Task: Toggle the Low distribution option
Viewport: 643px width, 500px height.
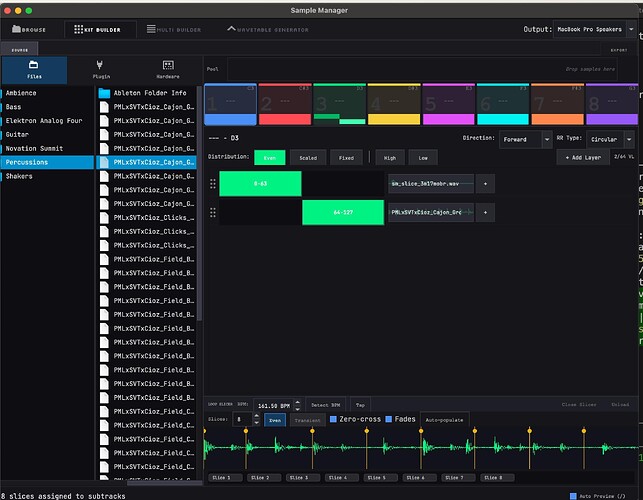Action: (x=423, y=158)
